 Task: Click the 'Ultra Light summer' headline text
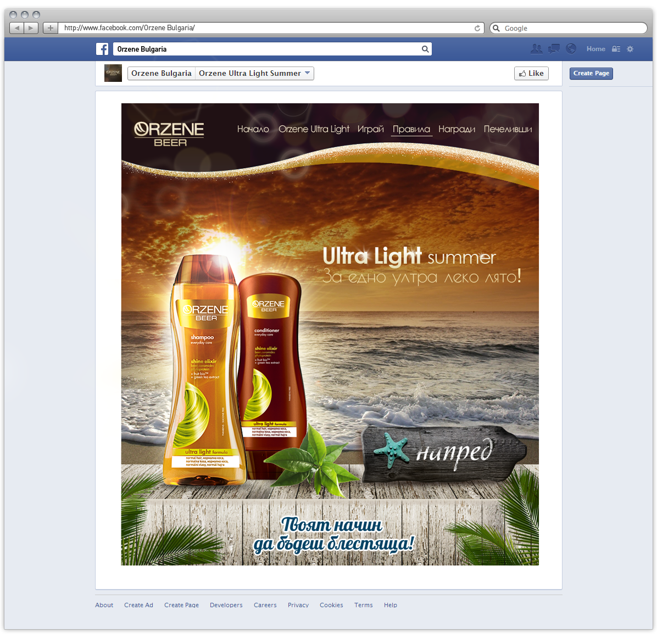[409, 257]
